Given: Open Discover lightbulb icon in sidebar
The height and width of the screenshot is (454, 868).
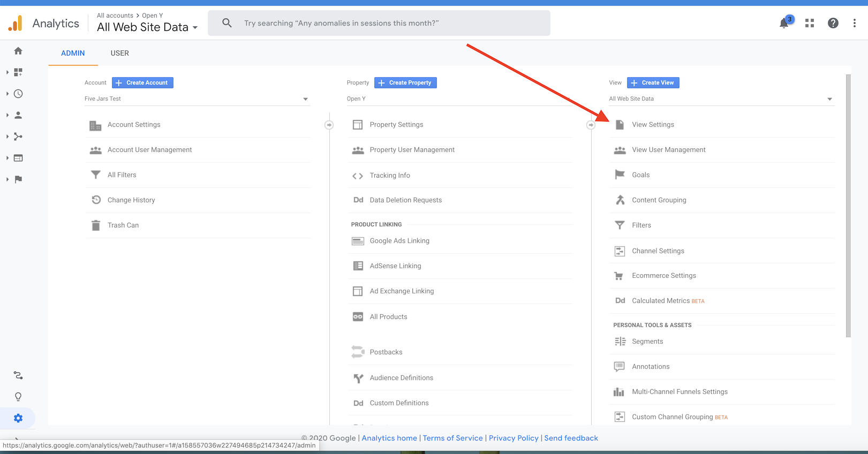Looking at the screenshot, I should tap(18, 397).
